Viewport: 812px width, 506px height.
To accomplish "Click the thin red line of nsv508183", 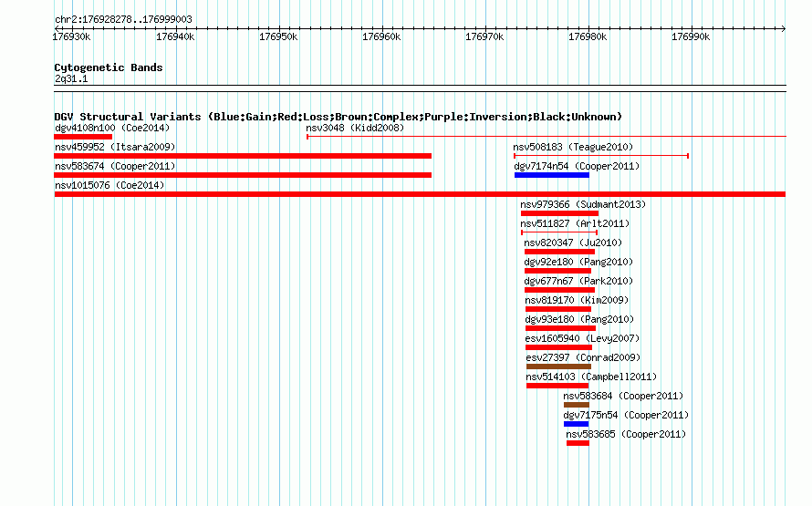I will pos(601,156).
